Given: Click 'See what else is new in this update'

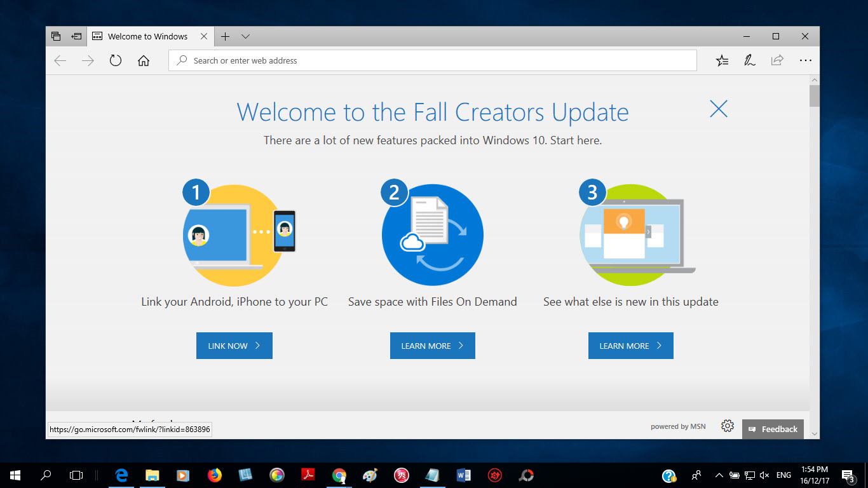Looking at the screenshot, I should pos(631,302).
